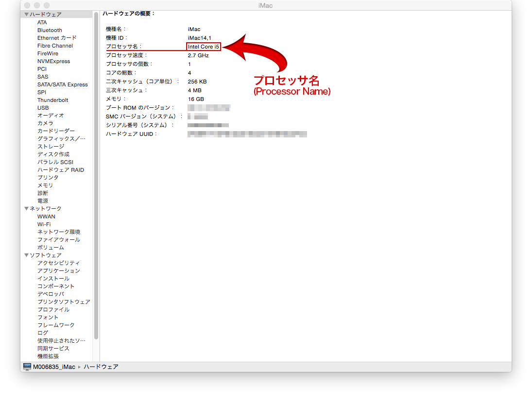
Task: Select ネットワーク環境 entry
Action: (59, 232)
